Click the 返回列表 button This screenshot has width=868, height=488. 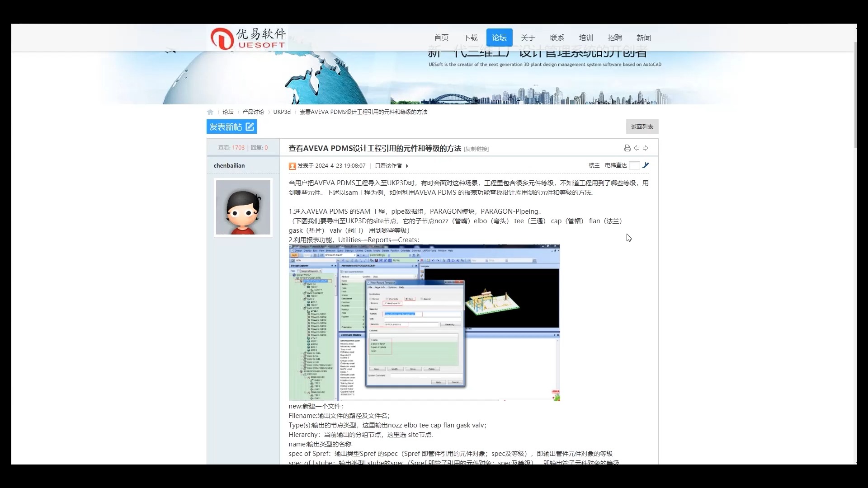coord(642,127)
